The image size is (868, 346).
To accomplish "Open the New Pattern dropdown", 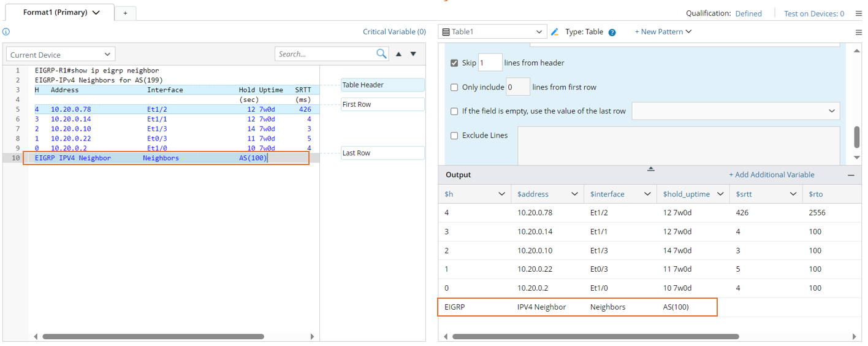I will coord(663,32).
